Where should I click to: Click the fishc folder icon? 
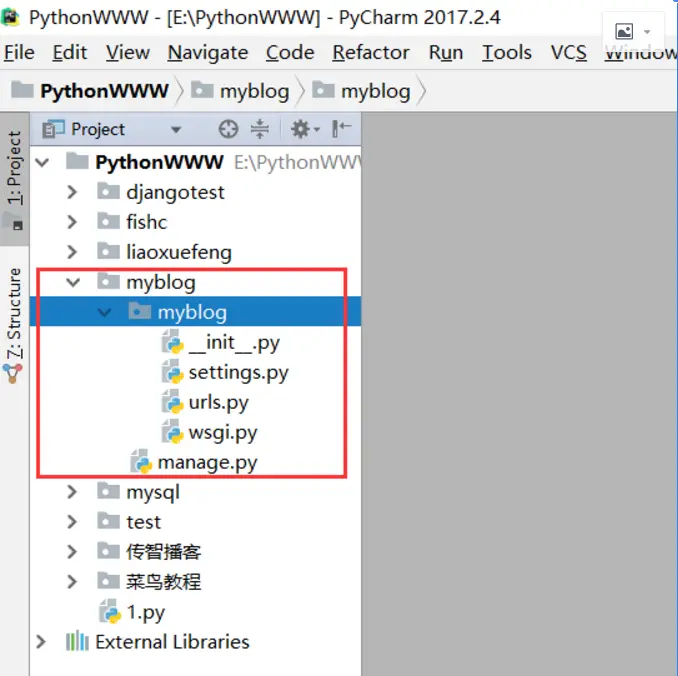pyautogui.click(x=108, y=221)
